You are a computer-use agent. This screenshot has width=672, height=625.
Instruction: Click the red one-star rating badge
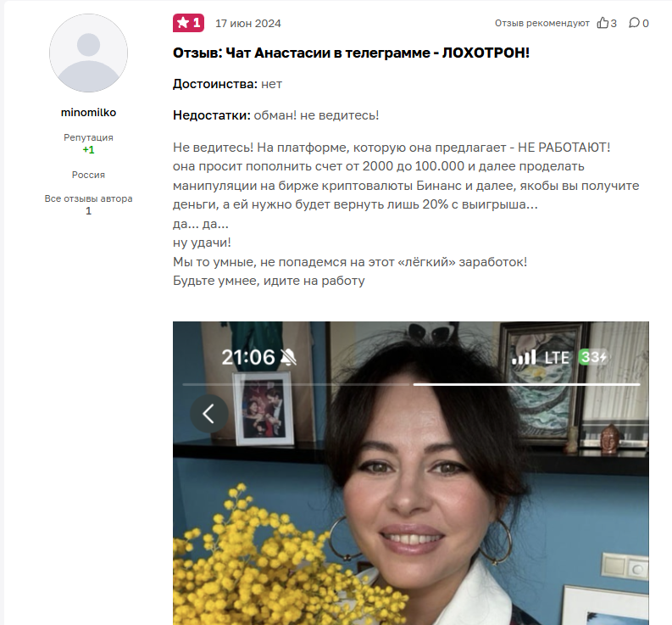coord(189,23)
